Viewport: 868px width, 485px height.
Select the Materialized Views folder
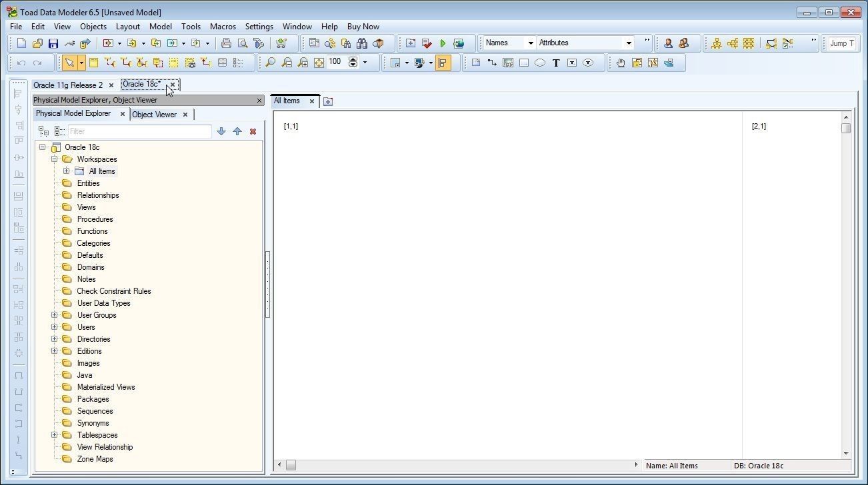106,387
